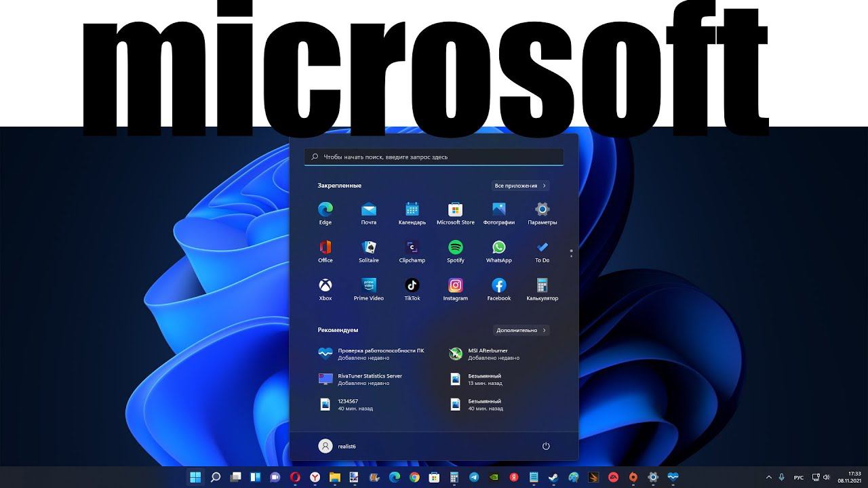Image resolution: width=868 pixels, height=488 pixels.
Task: Open the Clipchamp video editor
Action: pyautogui.click(x=412, y=251)
